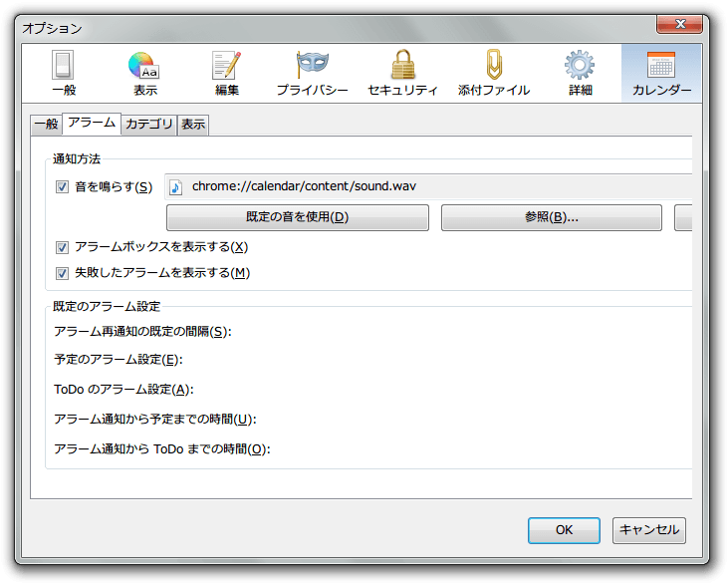This screenshot has width=728, height=583.
Task: Click 参照 to browse for sound file
Action: (x=551, y=217)
